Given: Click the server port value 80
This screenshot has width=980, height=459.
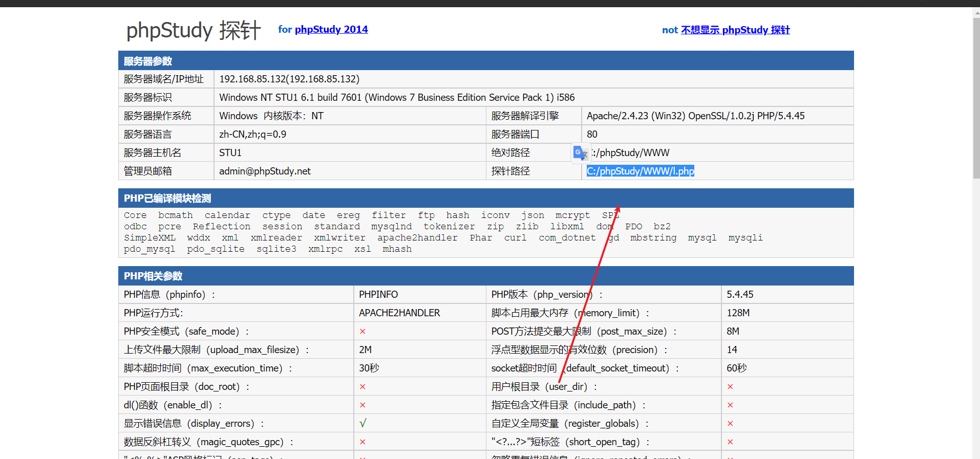Looking at the screenshot, I should click(x=592, y=134).
